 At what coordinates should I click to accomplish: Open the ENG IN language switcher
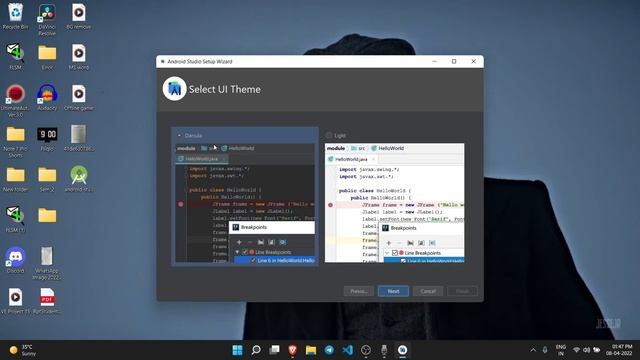coord(561,350)
